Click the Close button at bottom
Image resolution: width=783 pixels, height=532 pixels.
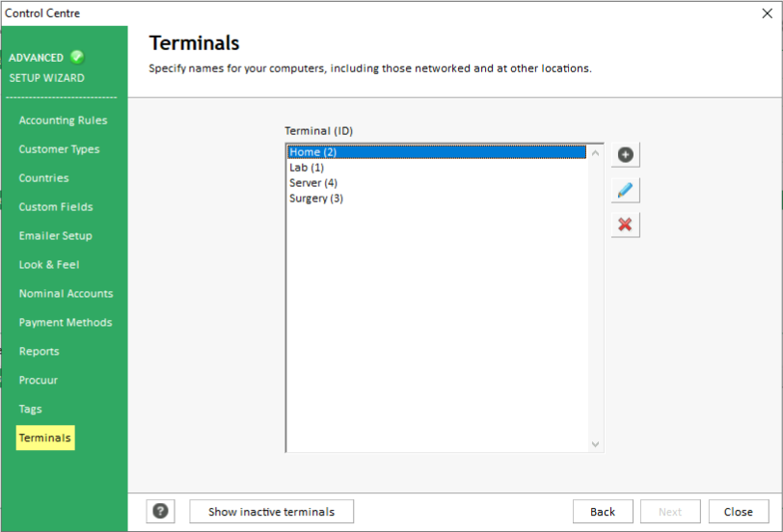739,512
